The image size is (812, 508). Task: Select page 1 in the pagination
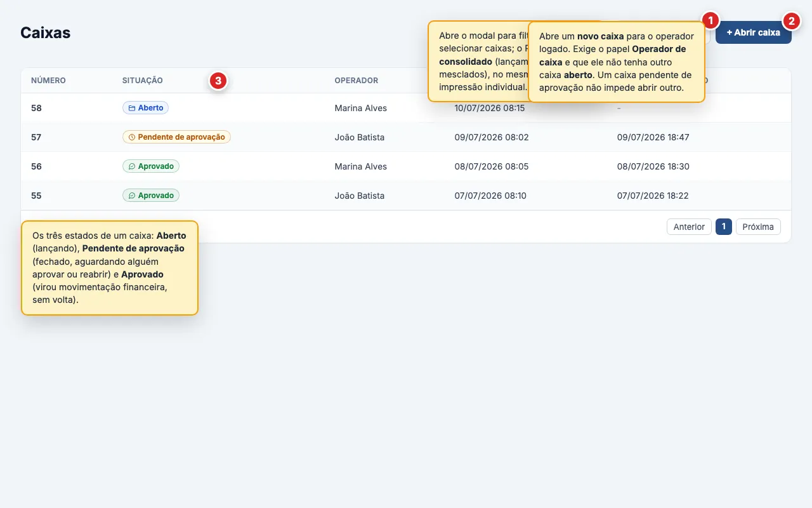coord(724,227)
